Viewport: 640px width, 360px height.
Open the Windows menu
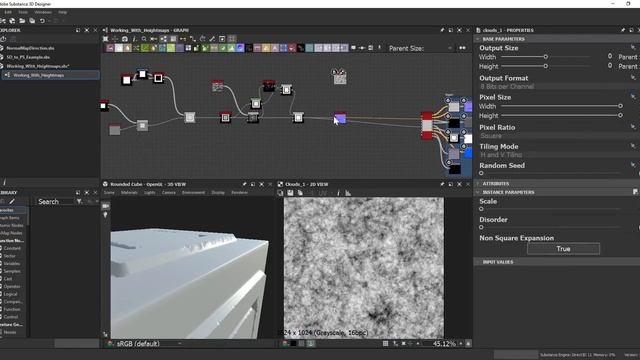[x=43, y=12]
